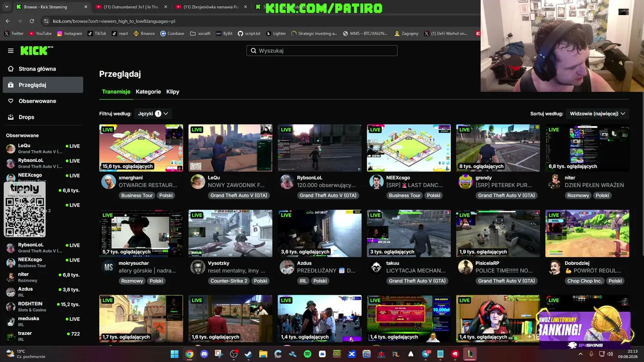The height and width of the screenshot is (362, 644).
Task: Click PisicelaRP's channel avatar
Action: [465, 267]
